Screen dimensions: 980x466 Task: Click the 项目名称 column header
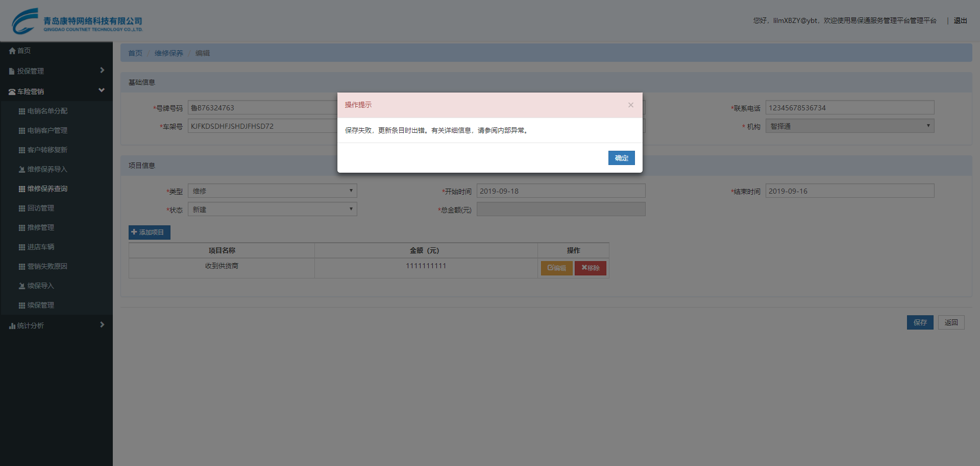click(222, 250)
